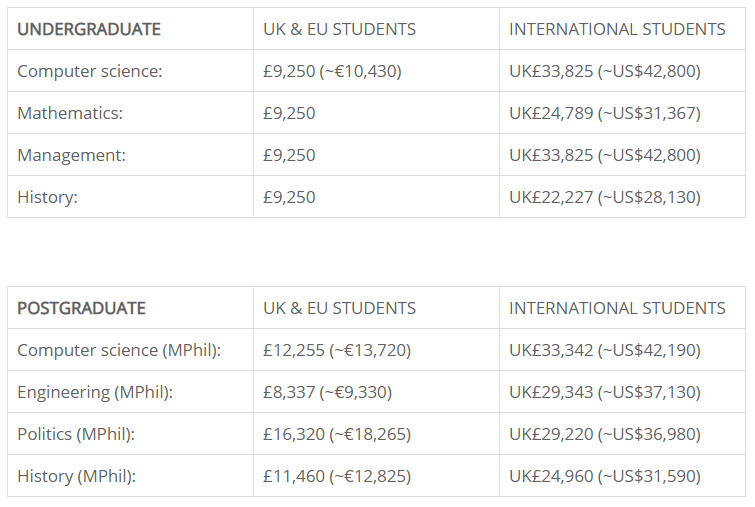755x507 pixels.
Task: Click the UNDERGRADUATE table header
Action: click(x=89, y=29)
